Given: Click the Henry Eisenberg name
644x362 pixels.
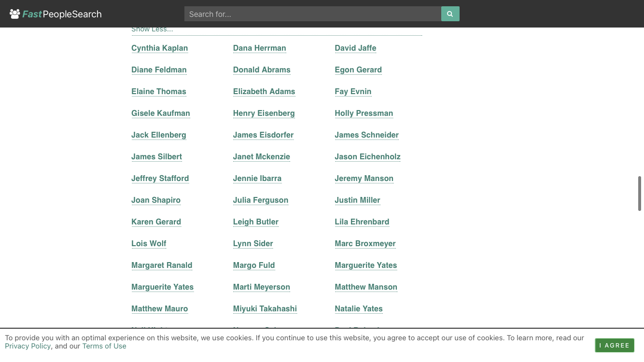Looking at the screenshot, I should pos(264,113).
